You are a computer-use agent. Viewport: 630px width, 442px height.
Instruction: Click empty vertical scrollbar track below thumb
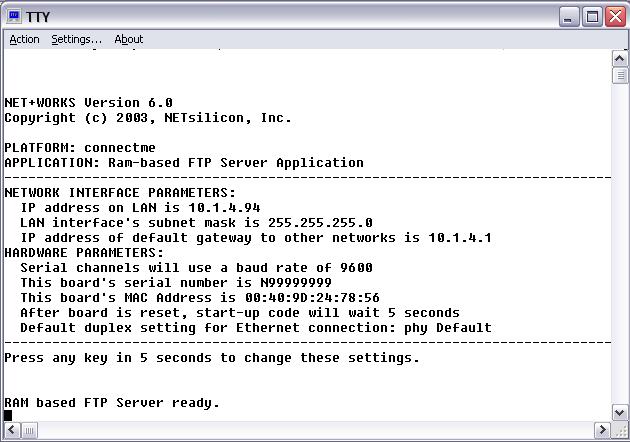(619, 250)
